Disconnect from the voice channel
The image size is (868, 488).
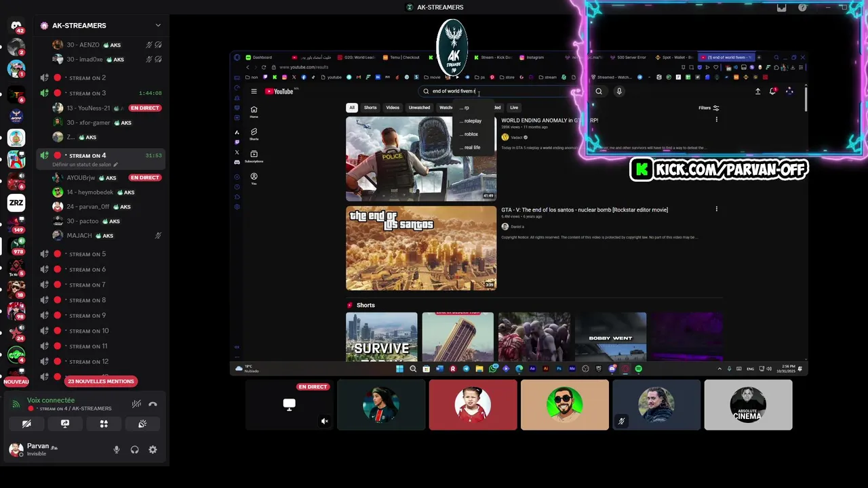[x=153, y=404]
